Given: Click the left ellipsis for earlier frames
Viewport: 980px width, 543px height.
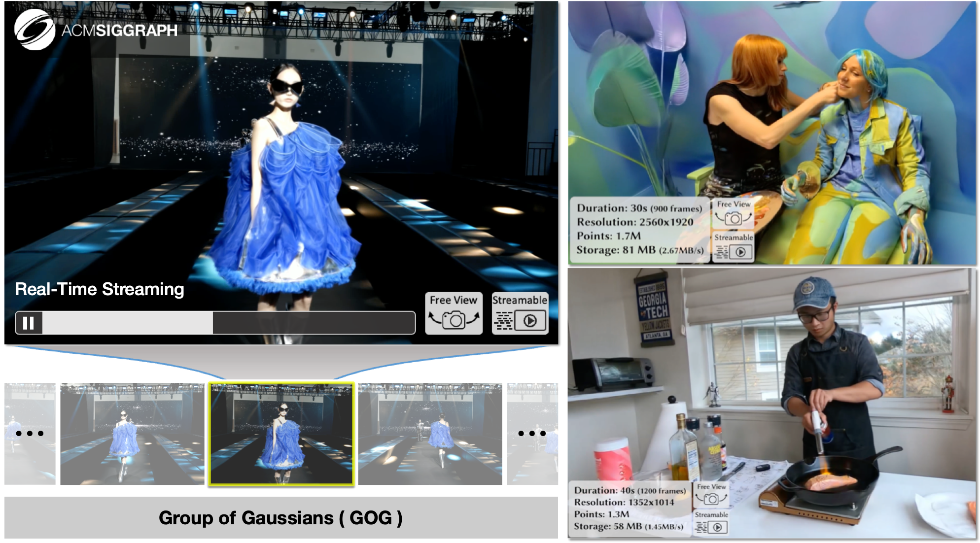Looking at the screenshot, I should coord(30,434).
